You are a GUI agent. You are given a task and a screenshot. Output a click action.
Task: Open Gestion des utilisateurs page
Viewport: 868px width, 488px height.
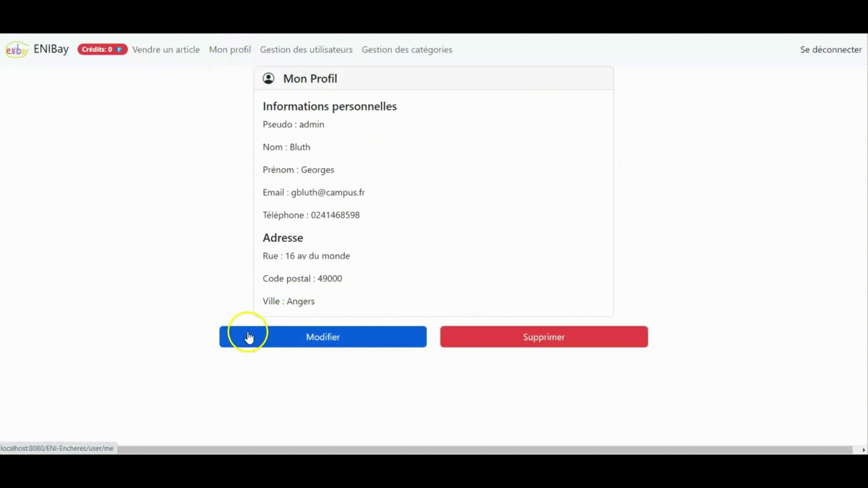point(307,49)
